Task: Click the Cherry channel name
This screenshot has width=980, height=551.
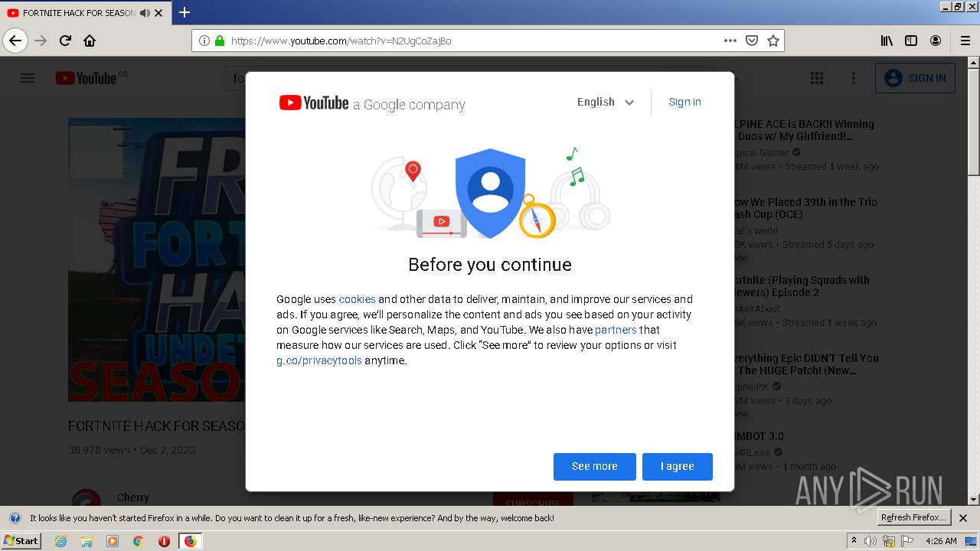Action: click(133, 497)
